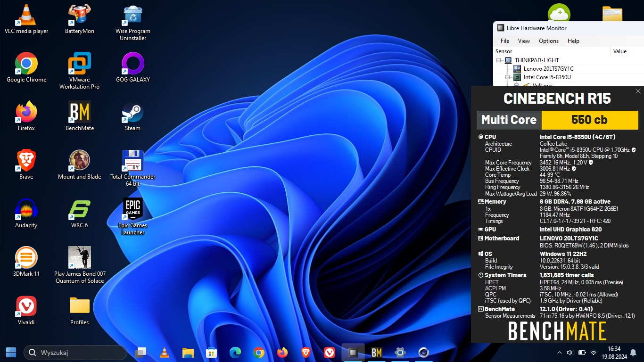Click the Multi Core label
The height and width of the screenshot is (362, 644).
(509, 120)
